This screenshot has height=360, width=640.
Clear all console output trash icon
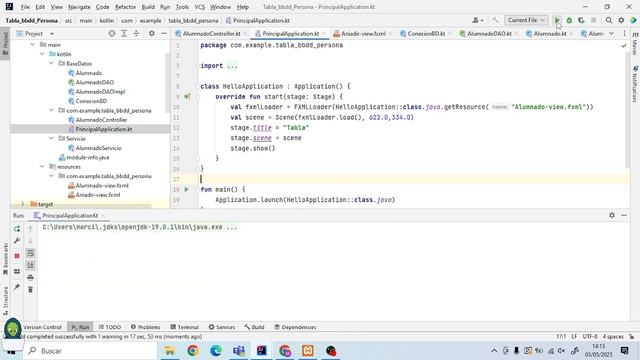[x=30, y=290]
